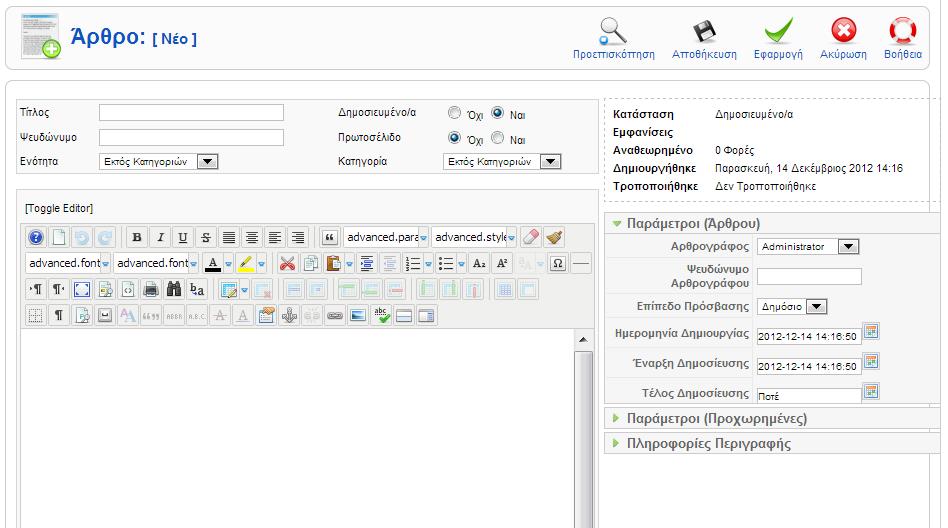Apply the yellow highlight color swatch
This screenshot has width=948, height=528.
tap(245, 263)
